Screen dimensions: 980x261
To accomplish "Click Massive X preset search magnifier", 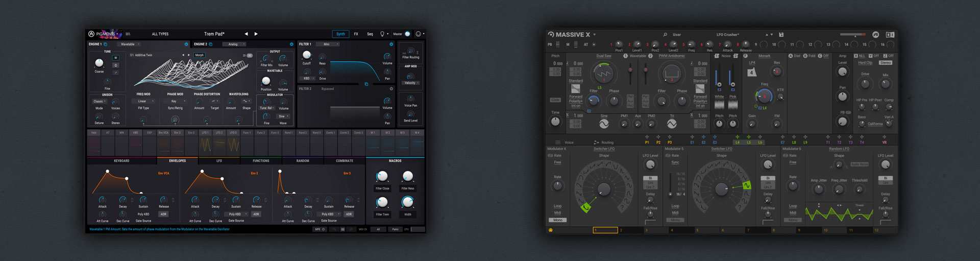I will point(665,35).
